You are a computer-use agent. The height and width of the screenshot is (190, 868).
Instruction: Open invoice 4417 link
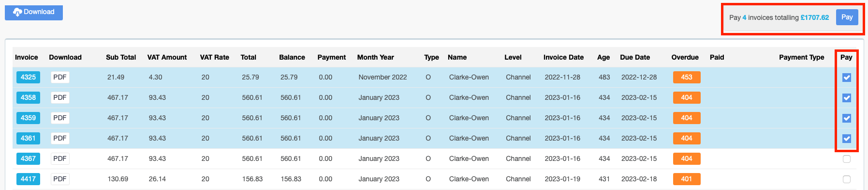pyautogui.click(x=28, y=179)
